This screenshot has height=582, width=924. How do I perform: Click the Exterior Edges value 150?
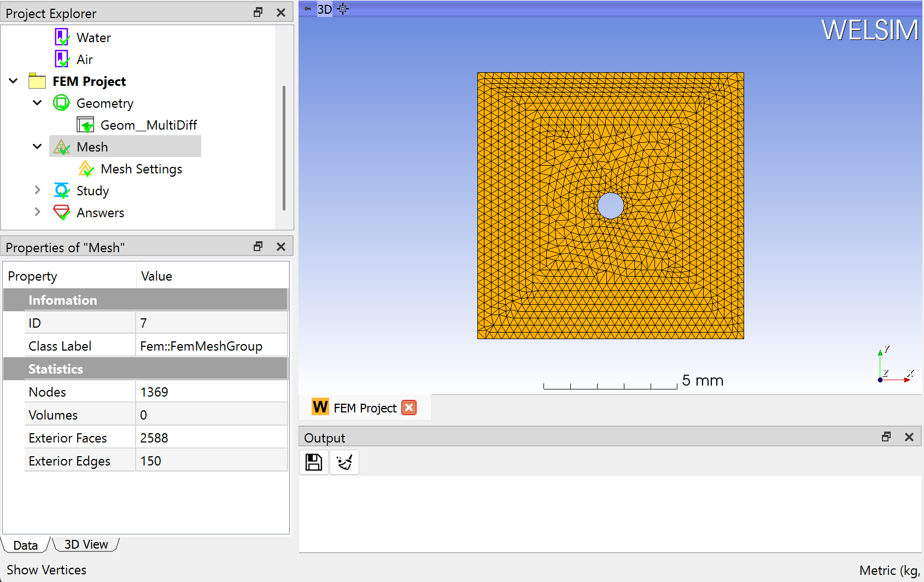coord(212,461)
